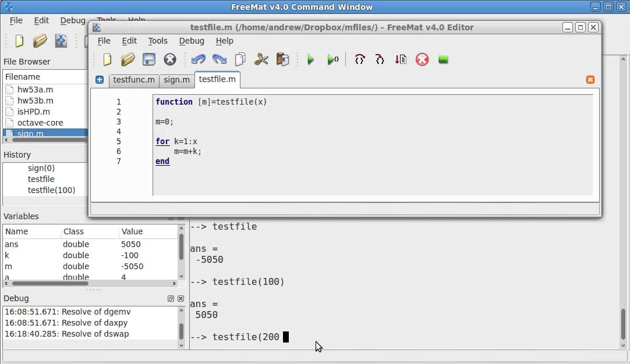Close the Debug panel
This screenshot has height=364, width=630.
tap(181, 298)
